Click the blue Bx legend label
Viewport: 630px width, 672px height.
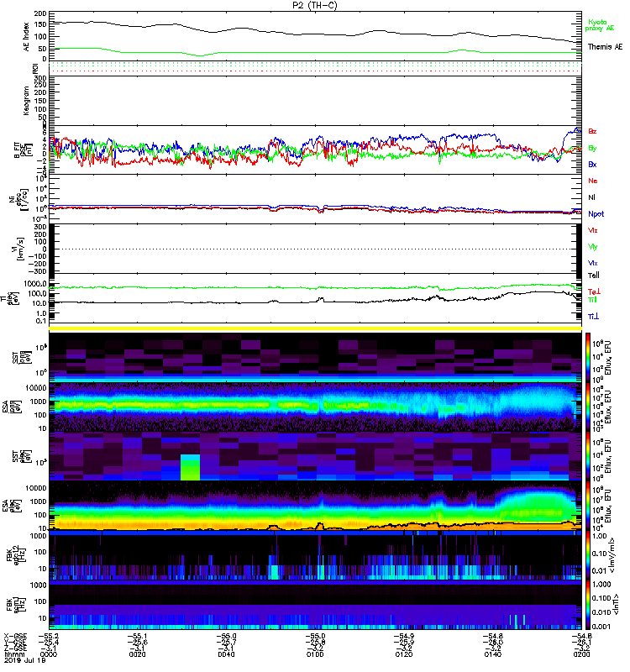(592, 164)
